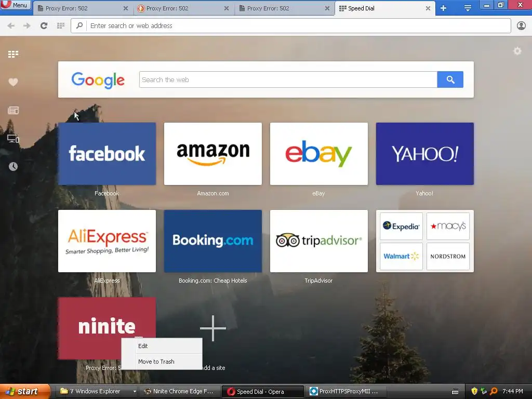Screen dimensions: 532x399
Task: Switch to Ninite Chrome Edge taskbar window
Action: (180, 392)
